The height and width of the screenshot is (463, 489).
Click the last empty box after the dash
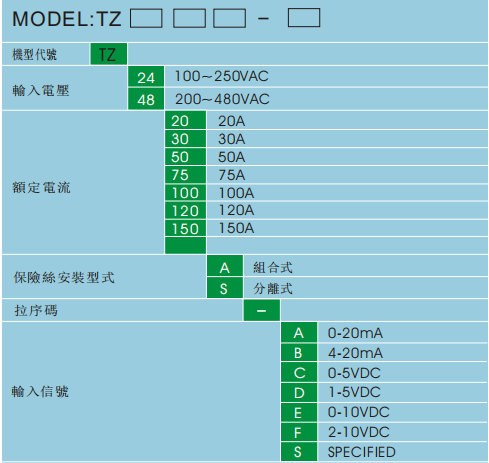pos(304,18)
